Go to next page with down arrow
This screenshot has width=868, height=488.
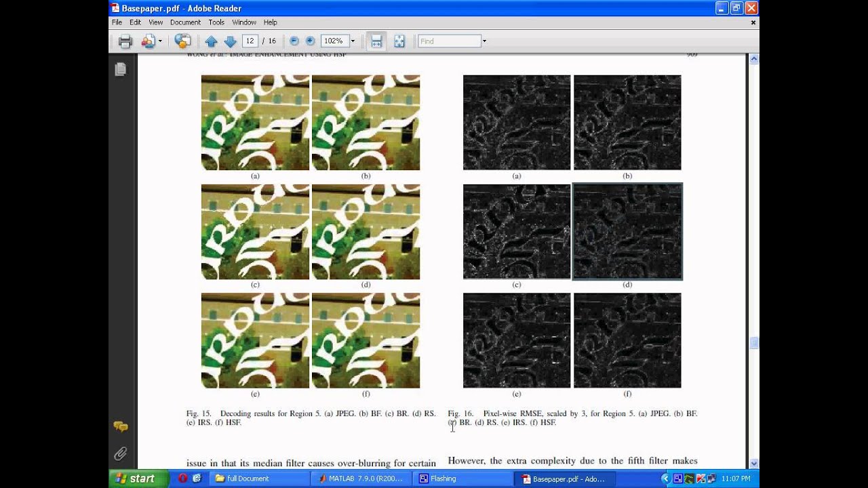coord(230,41)
